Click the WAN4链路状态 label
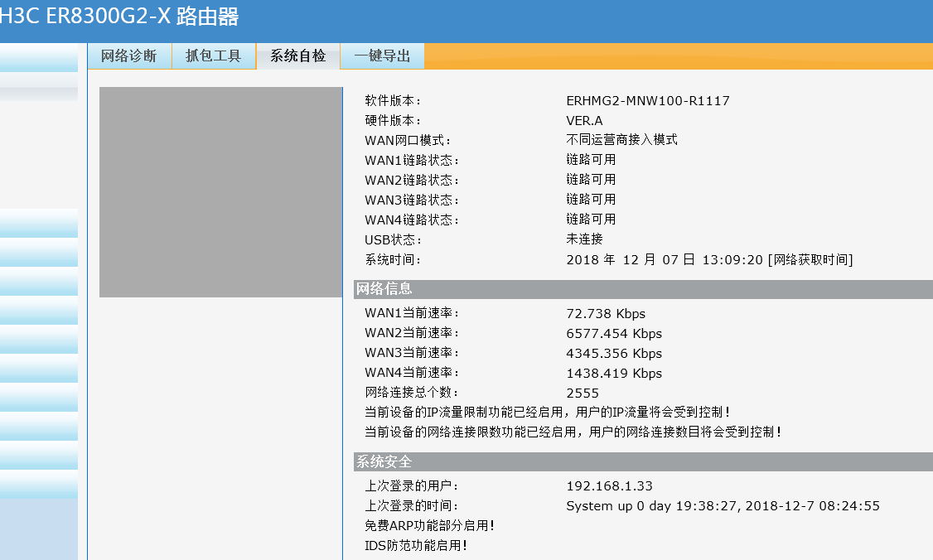 (x=412, y=220)
